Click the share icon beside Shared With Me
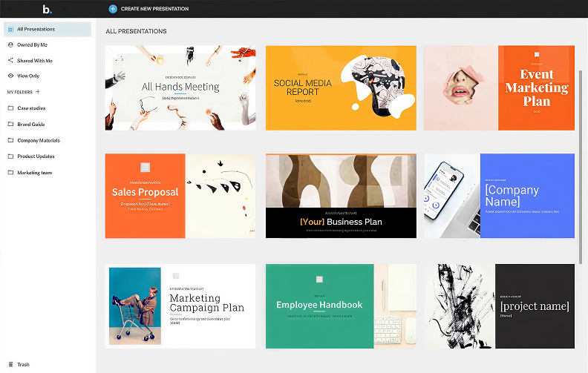 coord(10,60)
